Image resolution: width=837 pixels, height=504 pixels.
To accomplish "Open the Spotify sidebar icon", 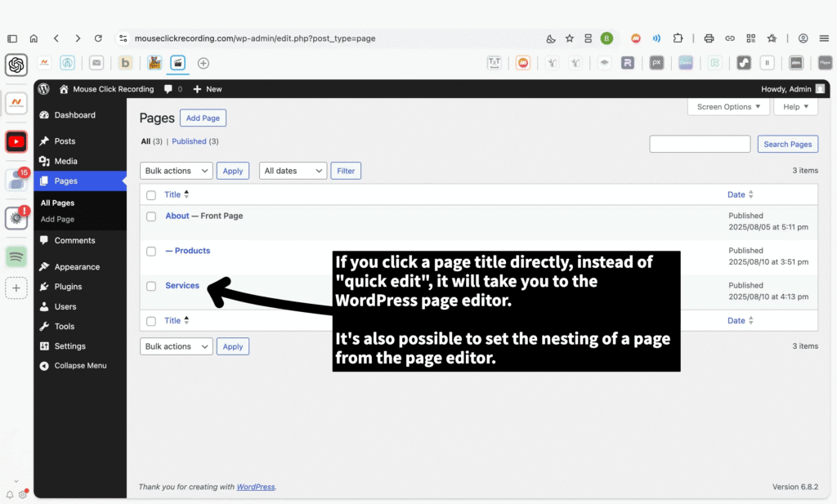I will click(x=16, y=256).
